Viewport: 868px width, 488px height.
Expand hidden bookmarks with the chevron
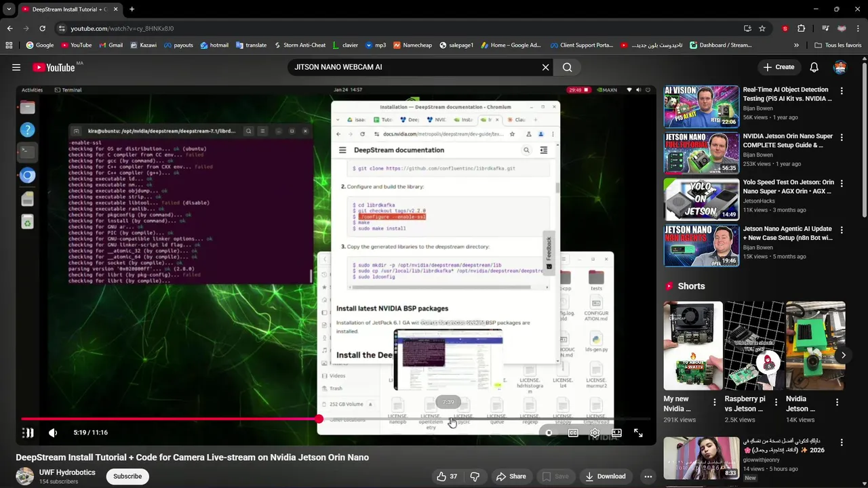click(796, 45)
